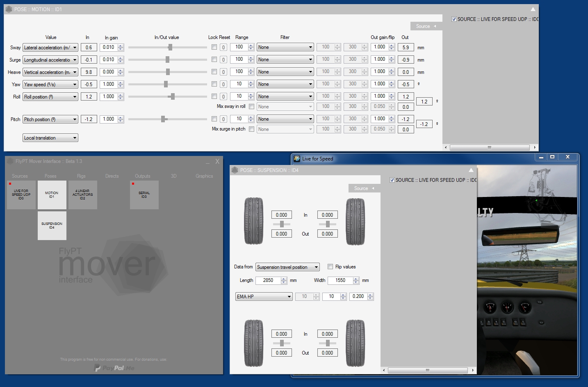Open the Pitch position dropdown
The width and height of the screenshot is (588, 387).
click(x=50, y=119)
